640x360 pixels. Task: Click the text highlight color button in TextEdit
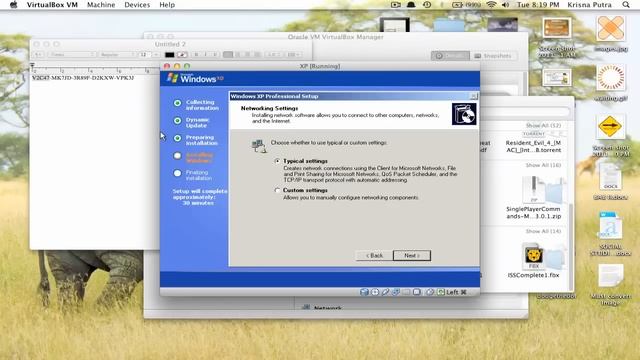(182, 55)
